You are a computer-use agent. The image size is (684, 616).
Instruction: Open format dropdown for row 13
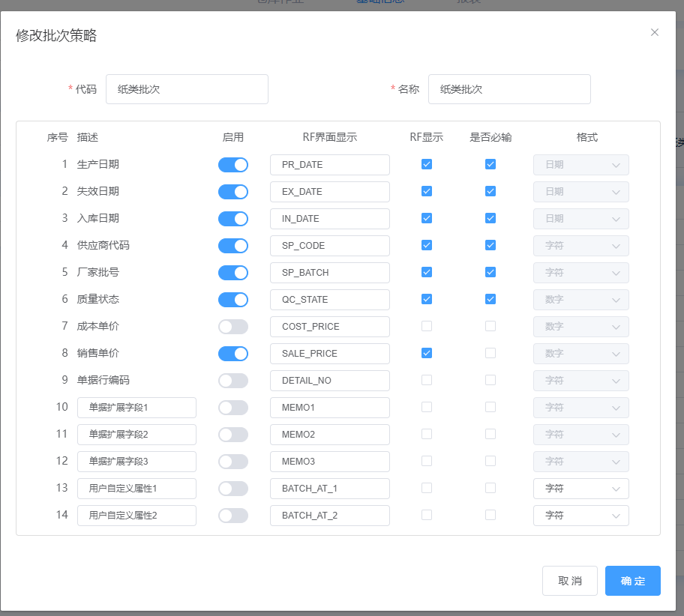point(580,489)
